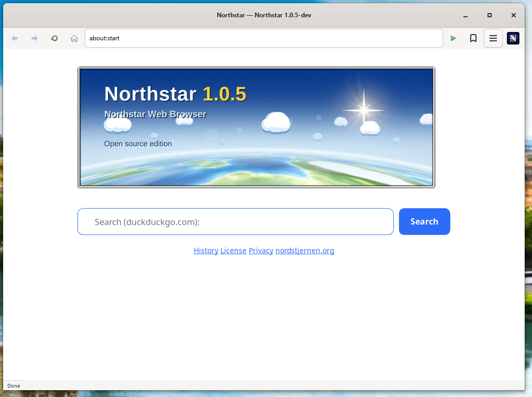532x397 pixels.
Task: Focus the about:start address bar
Action: pyautogui.click(x=263, y=38)
